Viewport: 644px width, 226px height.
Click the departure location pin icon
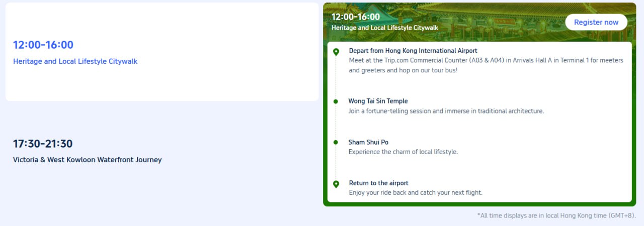click(336, 52)
